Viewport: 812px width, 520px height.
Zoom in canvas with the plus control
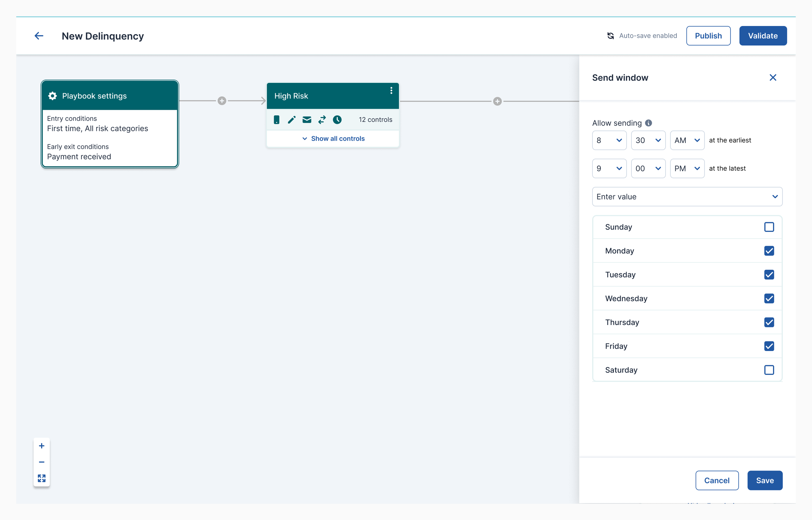click(x=42, y=446)
